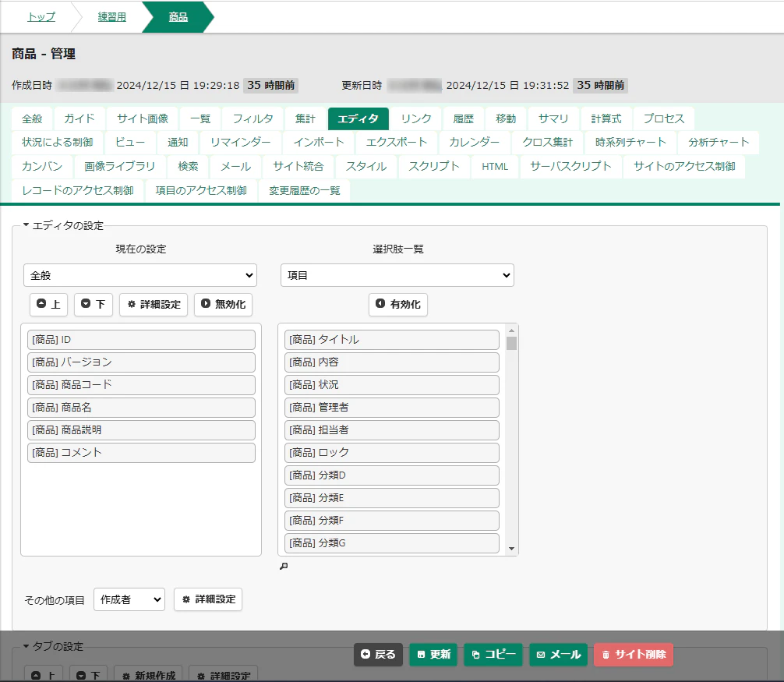Switch to the 全般 tab

pyautogui.click(x=32, y=119)
